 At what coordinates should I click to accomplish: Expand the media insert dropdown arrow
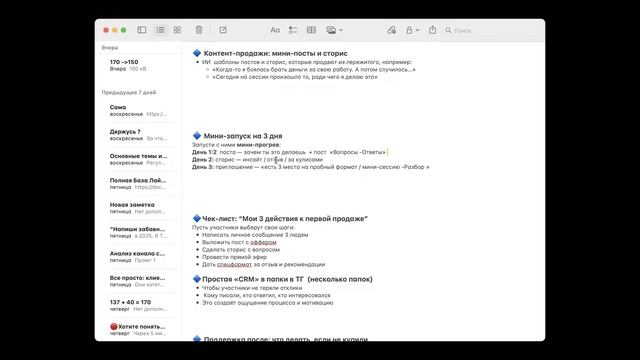tap(341, 30)
